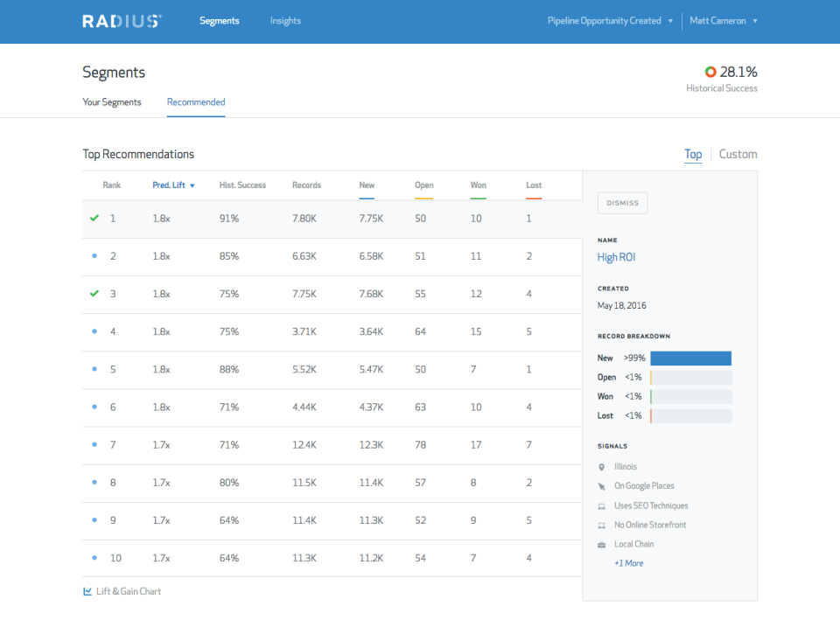Open the Lift & Gain Chart icon

click(87, 591)
